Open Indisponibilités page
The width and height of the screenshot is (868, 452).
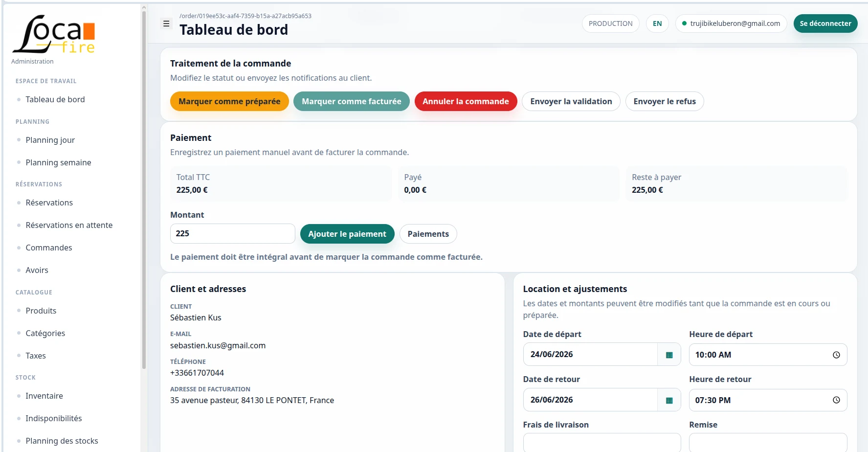54,418
